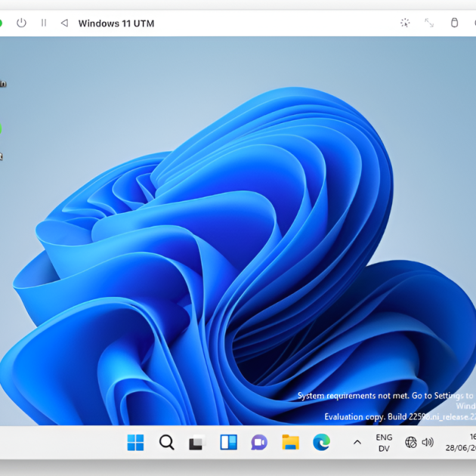Click the resize display arrows icon
Image resolution: width=476 pixels, height=476 pixels.
coord(429,23)
